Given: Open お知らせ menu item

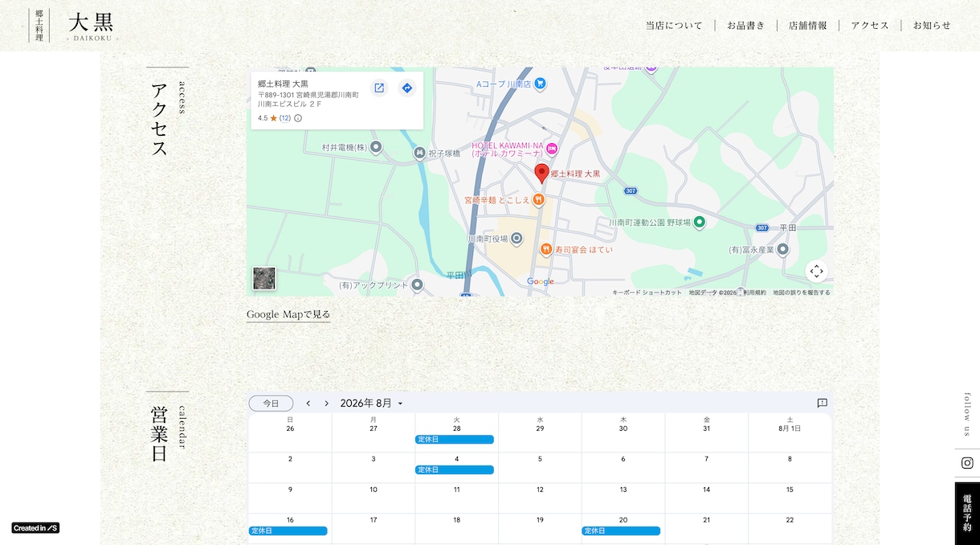Looking at the screenshot, I should tap(932, 26).
